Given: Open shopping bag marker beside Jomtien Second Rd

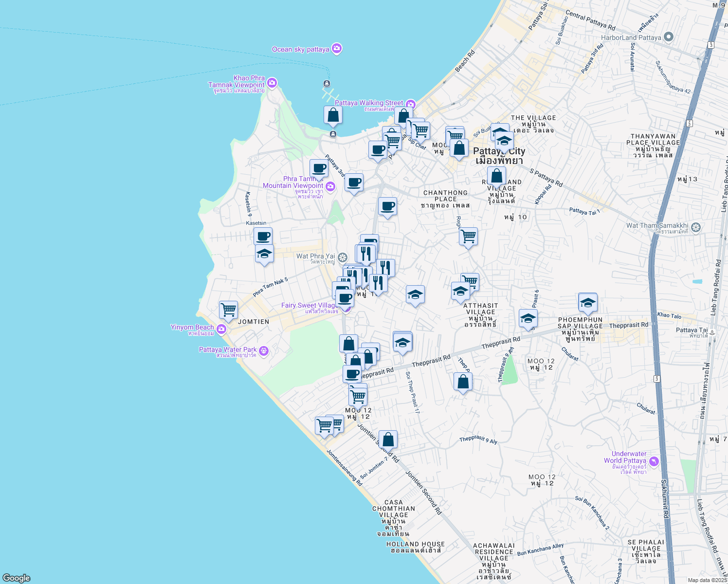Looking at the screenshot, I should pyautogui.click(x=388, y=439).
